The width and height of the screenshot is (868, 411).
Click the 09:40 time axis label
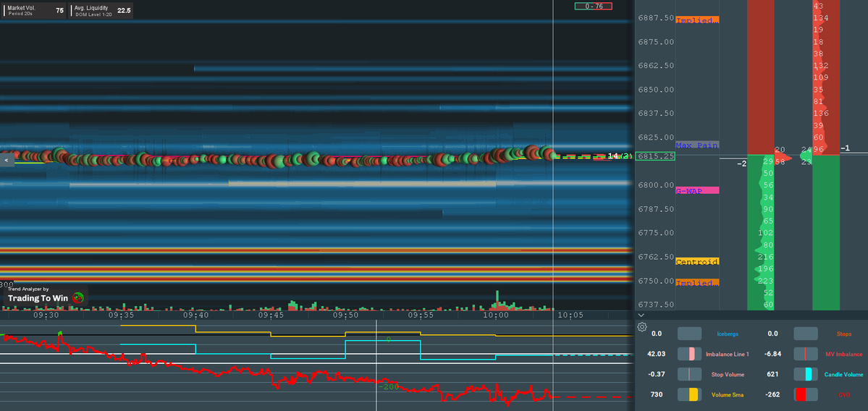pos(196,315)
